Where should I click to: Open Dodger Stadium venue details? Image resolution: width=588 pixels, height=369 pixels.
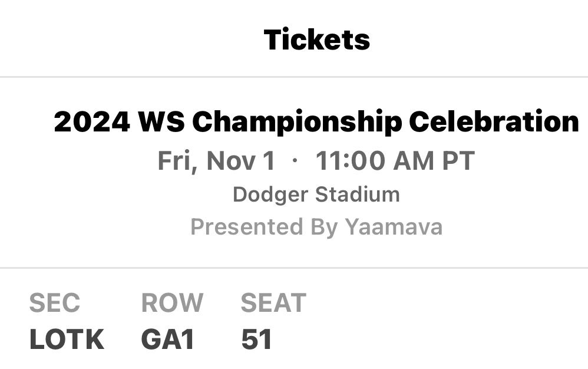[316, 195]
